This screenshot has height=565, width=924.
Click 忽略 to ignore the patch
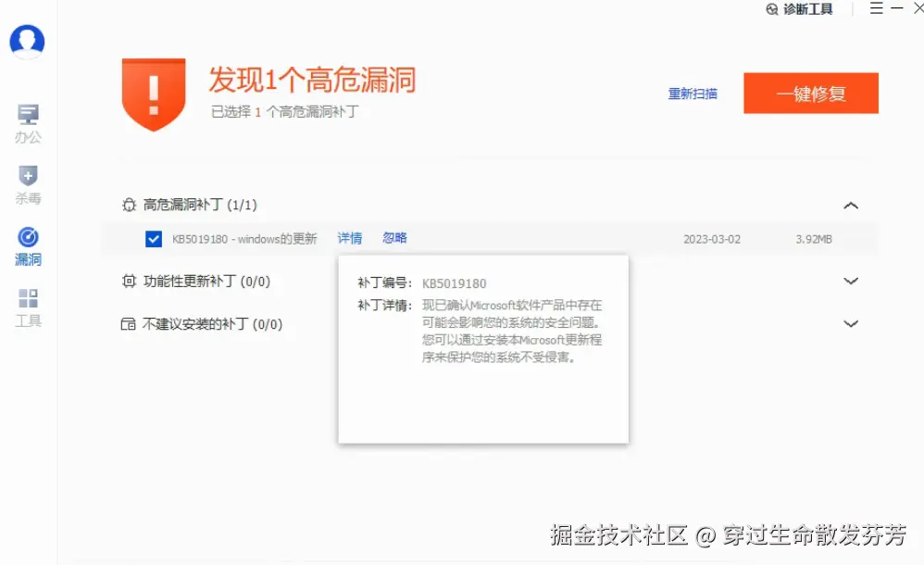click(x=393, y=238)
